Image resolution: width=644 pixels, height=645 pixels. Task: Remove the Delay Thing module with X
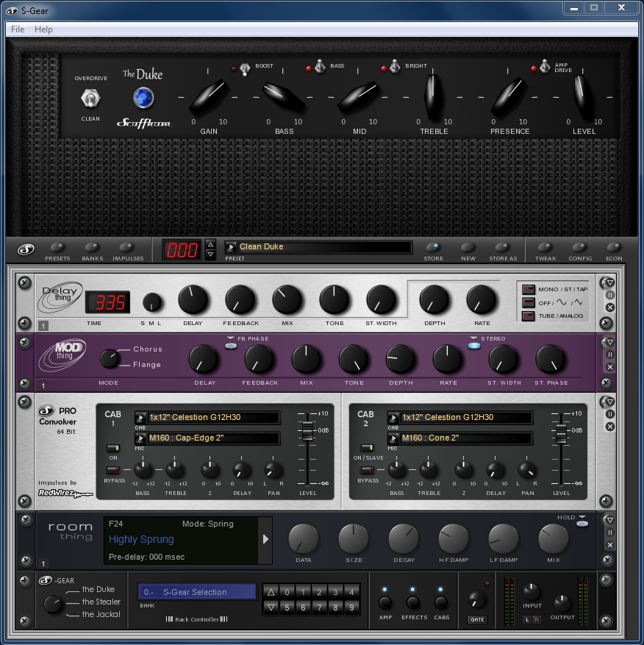[610, 307]
